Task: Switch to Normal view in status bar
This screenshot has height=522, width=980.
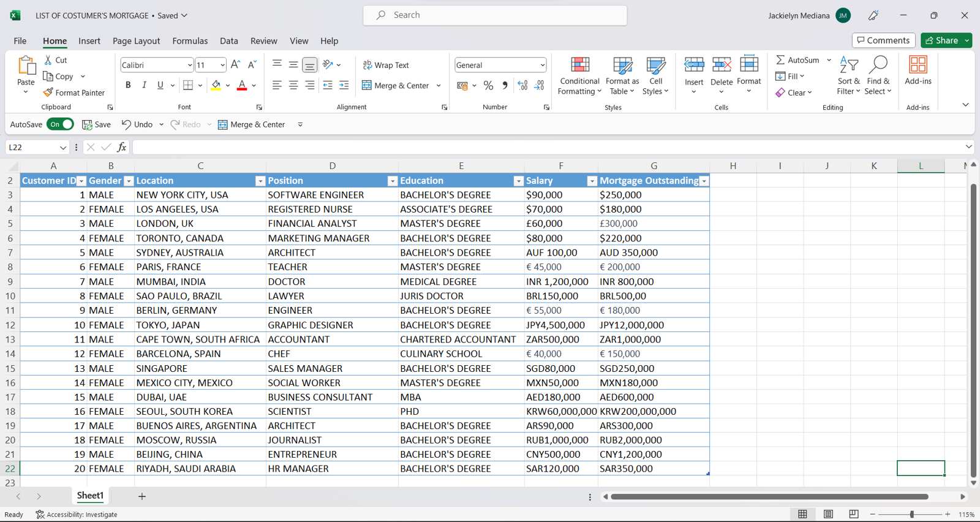Action: pos(802,514)
